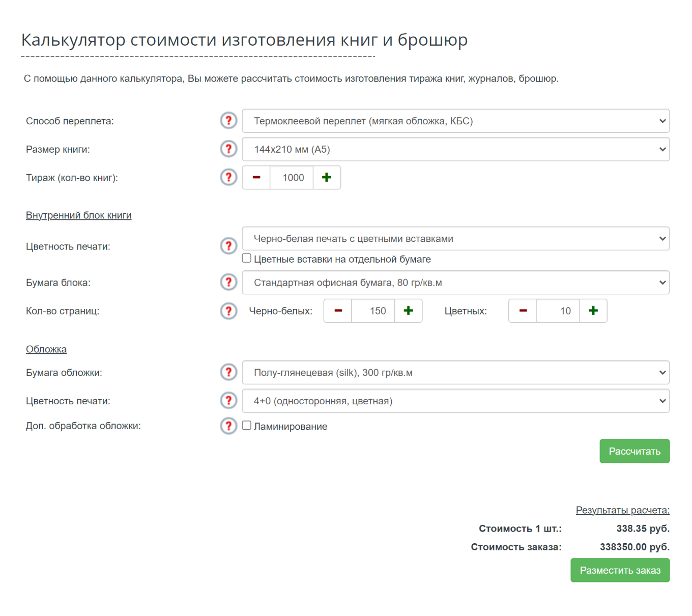Add black-and-white pages with plus icon
Viewport: 692px width, 616px height.
[408, 311]
